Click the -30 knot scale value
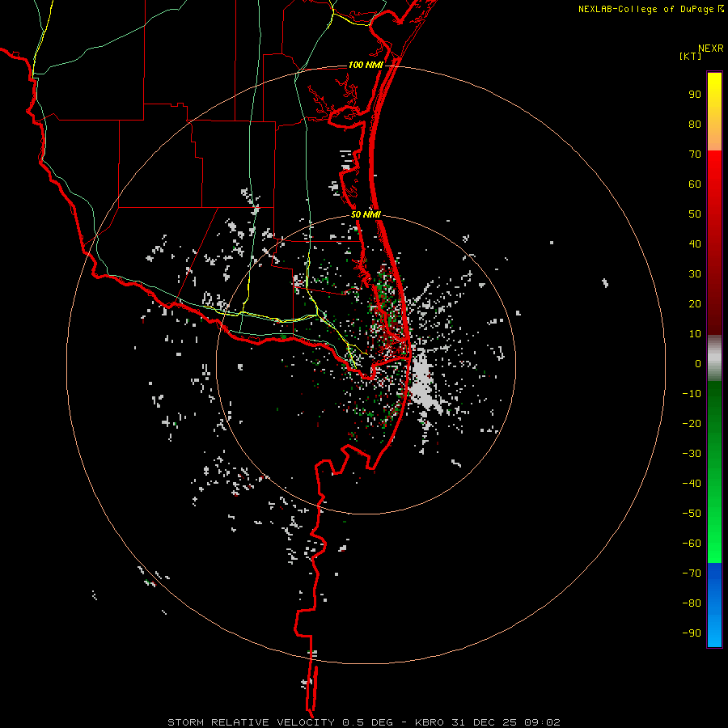 692,454
